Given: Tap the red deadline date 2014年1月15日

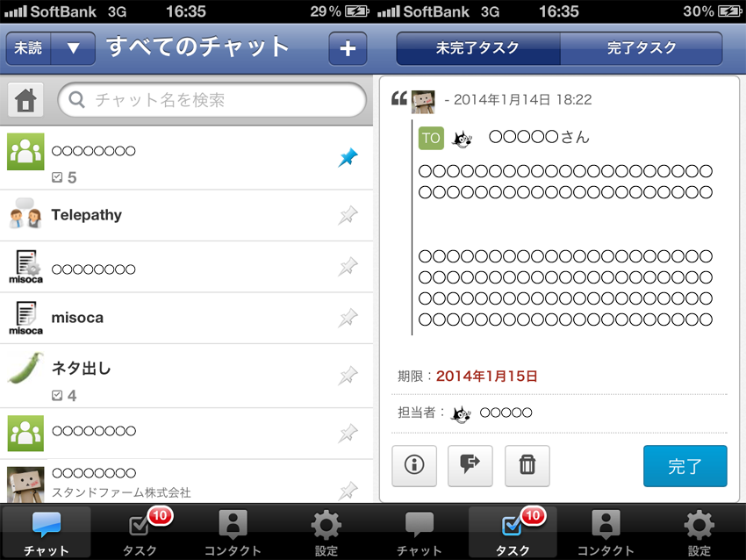Looking at the screenshot, I should tap(487, 377).
